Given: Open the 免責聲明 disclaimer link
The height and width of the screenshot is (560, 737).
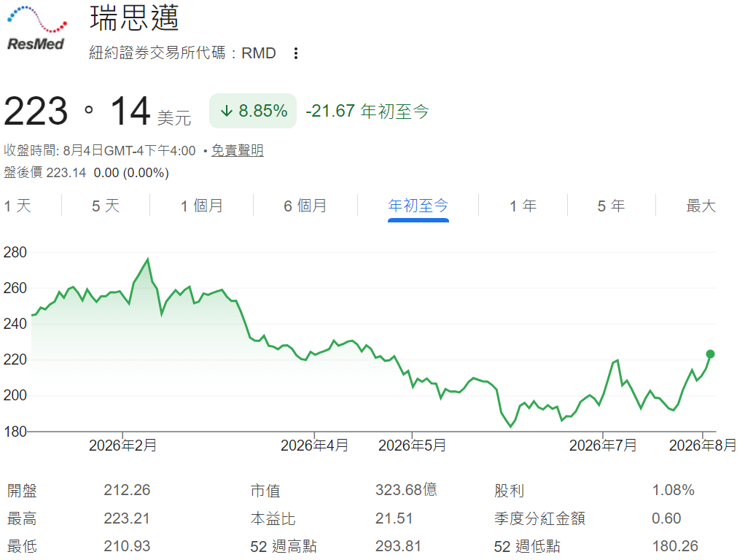Looking at the screenshot, I should [x=238, y=150].
